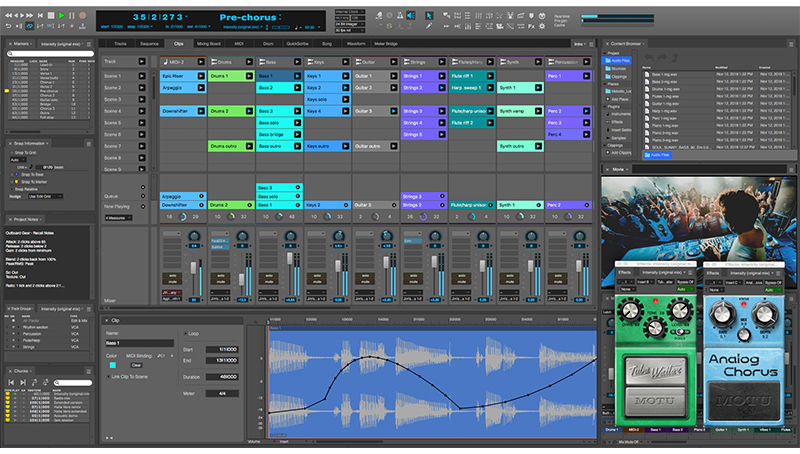Click Analog Chorus pedal MOTU footswitch
The height and width of the screenshot is (454, 800).
(744, 402)
